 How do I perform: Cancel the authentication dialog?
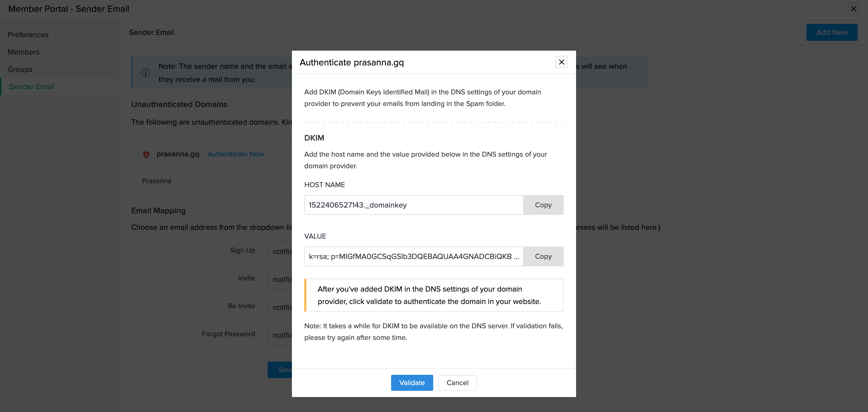click(457, 383)
